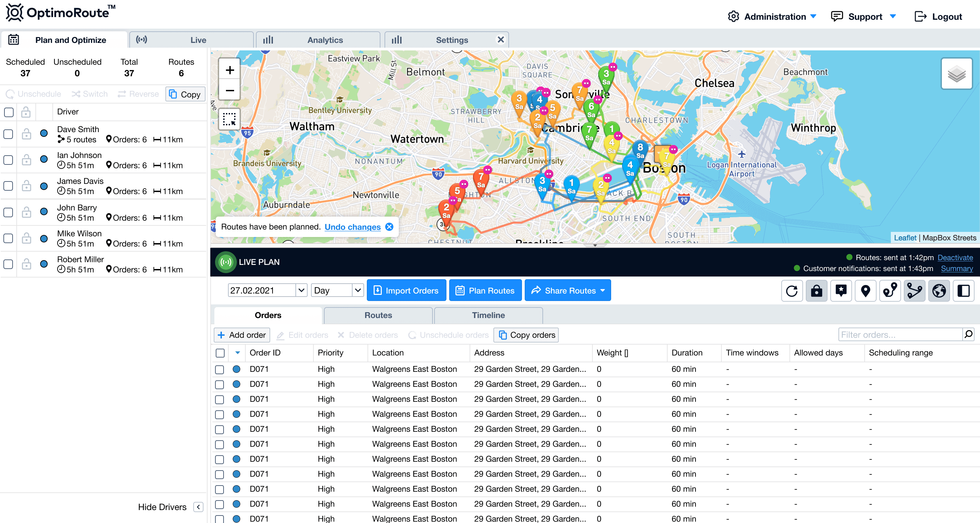Click the Deactivate link
Image resolution: width=980 pixels, height=523 pixels.
[x=955, y=258]
